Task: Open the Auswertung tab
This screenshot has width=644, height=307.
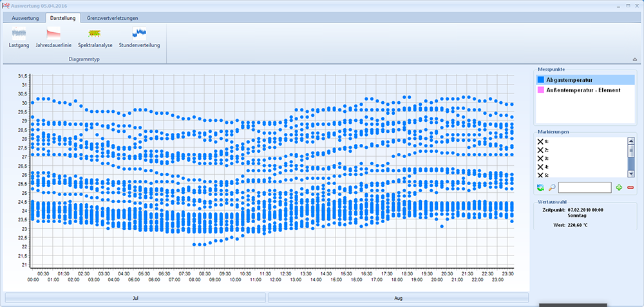Action: point(26,18)
